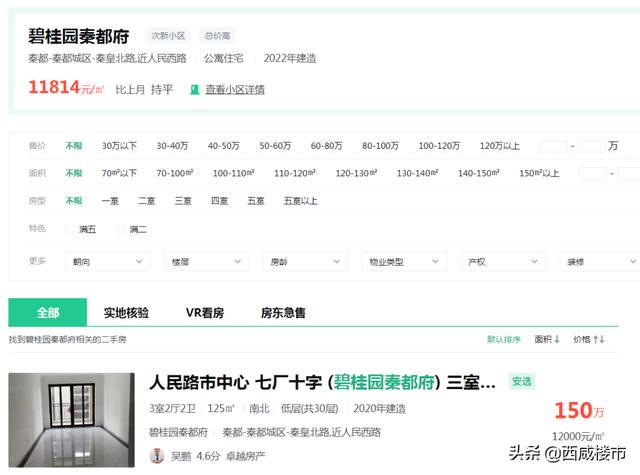Switch to the VR看房 tab
This screenshot has width=640, height=475.
coord(205,313)
